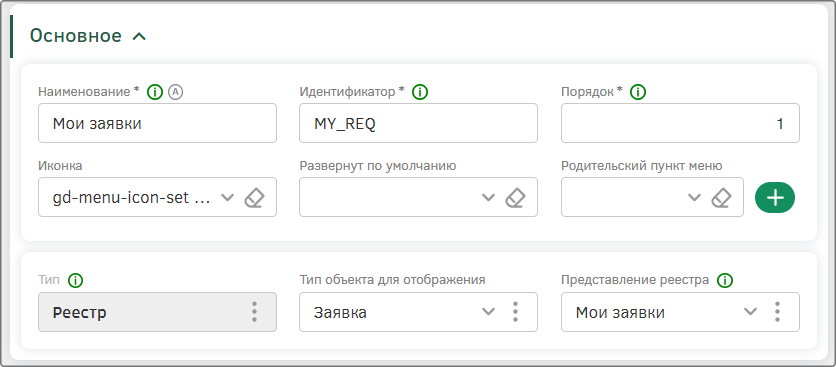Screen dimensions: 836x367
Task: Open Развернут по умолчанию dropdown arrow
Action: coord(488,197)
